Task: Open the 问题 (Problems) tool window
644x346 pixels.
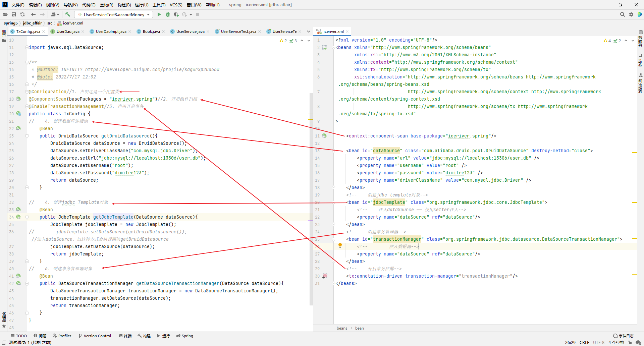Action: (40, 336)
